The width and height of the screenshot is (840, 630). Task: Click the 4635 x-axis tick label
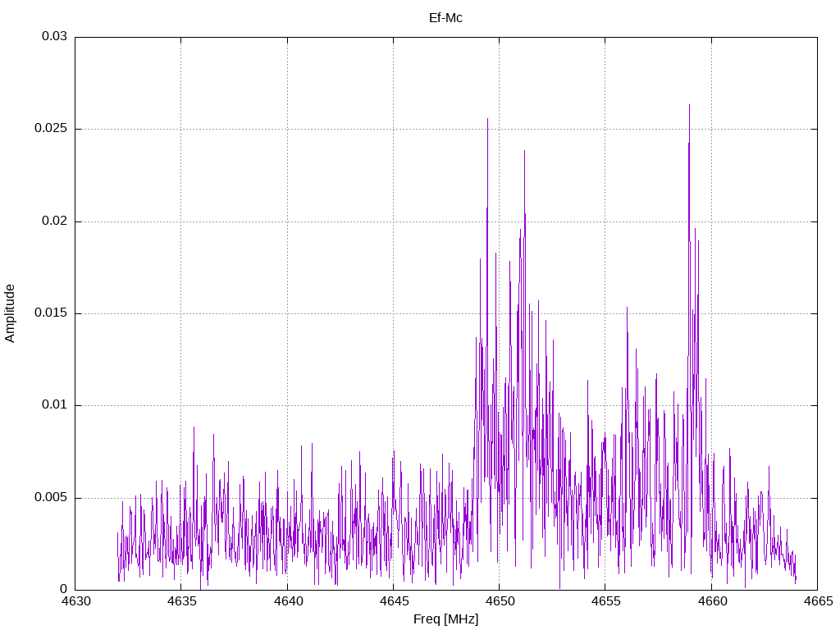pyautogui.click(x=181, y=601)
